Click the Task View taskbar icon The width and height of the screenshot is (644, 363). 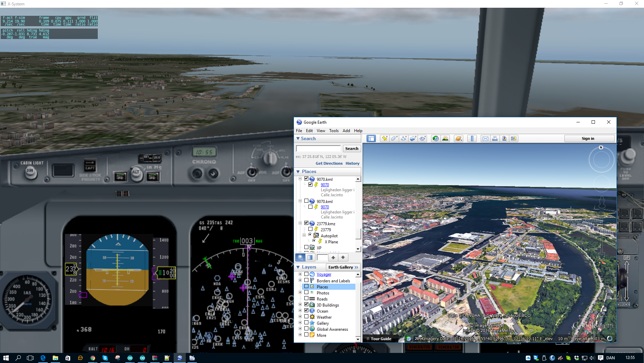tap(31, 358)
